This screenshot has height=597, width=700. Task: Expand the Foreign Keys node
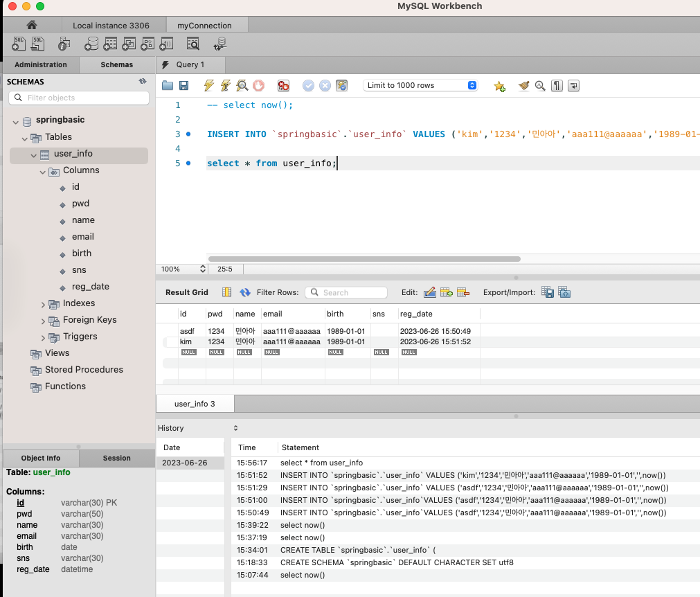click(x=43, y=321)
